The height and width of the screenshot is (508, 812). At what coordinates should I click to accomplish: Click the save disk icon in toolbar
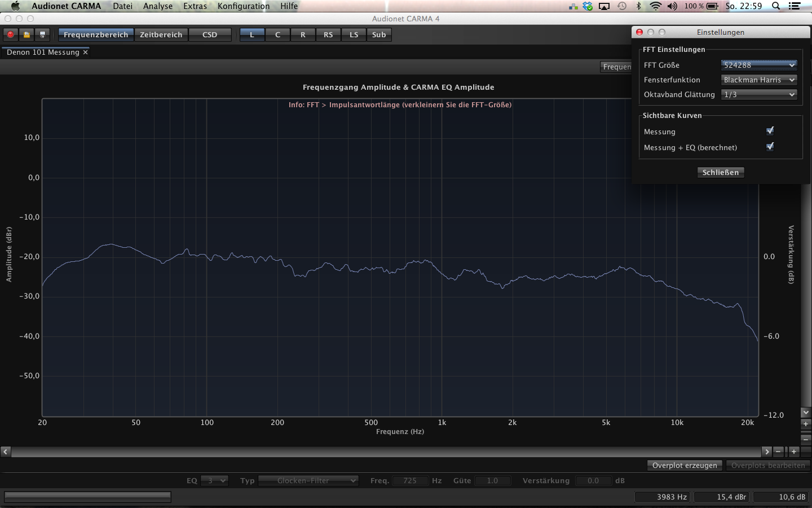42,34
